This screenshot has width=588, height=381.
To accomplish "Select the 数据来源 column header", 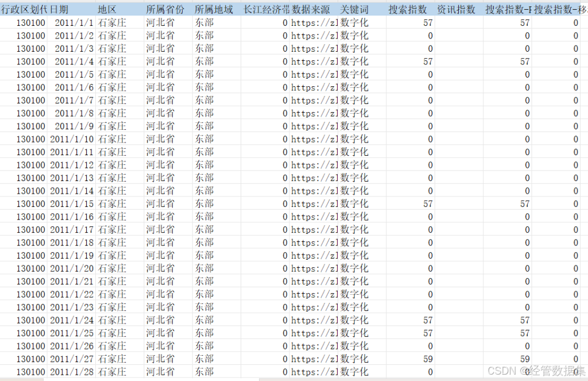I will 314,9.
